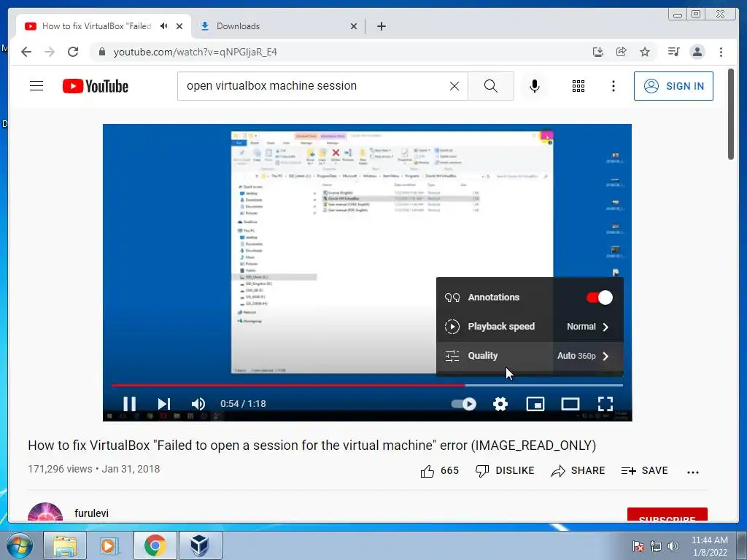This screenshot has width=747, height=560.
Task: Open the furulevi channel link
Action: point(91,513)
